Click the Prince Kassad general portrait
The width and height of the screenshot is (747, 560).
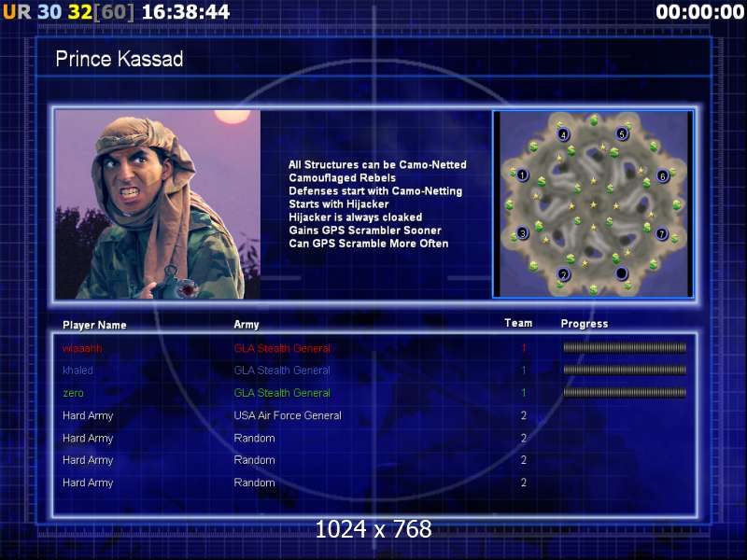point(158,204)
